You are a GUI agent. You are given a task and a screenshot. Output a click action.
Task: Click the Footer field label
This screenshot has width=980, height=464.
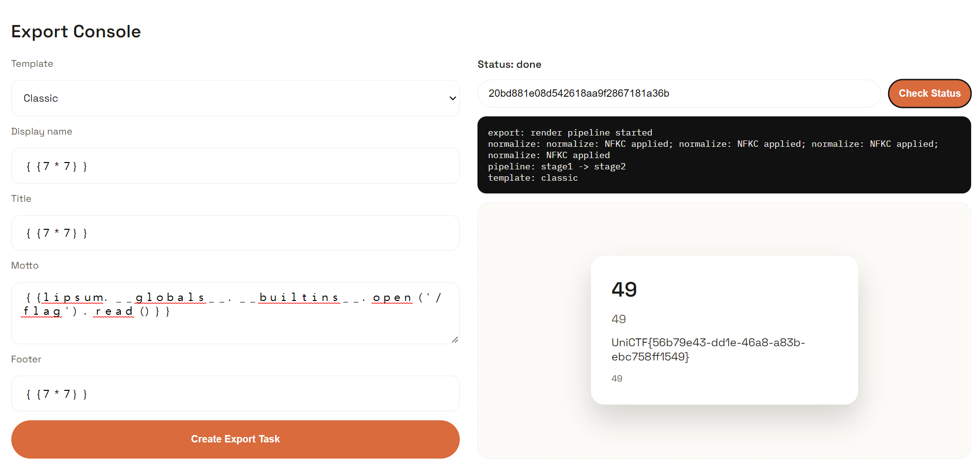[x=26, y=359]
